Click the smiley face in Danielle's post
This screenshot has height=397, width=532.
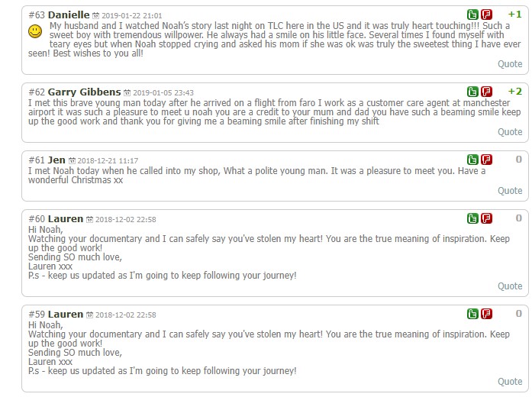(x=34, y=31)
